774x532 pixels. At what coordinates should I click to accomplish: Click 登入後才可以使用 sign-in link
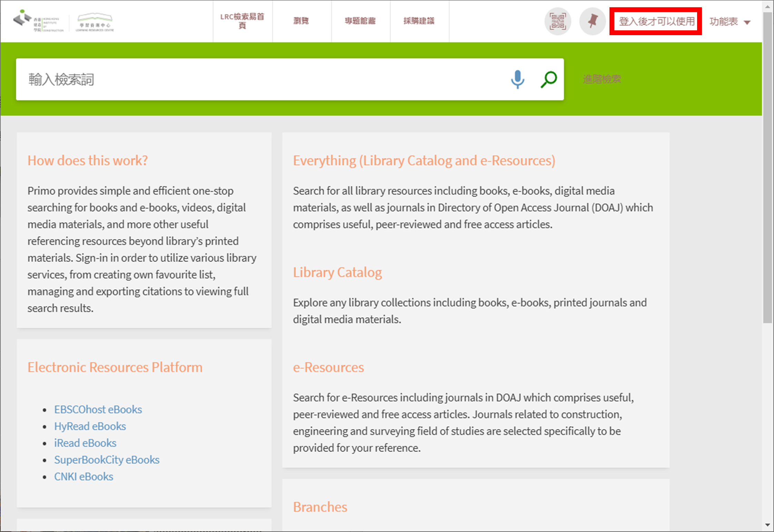[656, 21]
